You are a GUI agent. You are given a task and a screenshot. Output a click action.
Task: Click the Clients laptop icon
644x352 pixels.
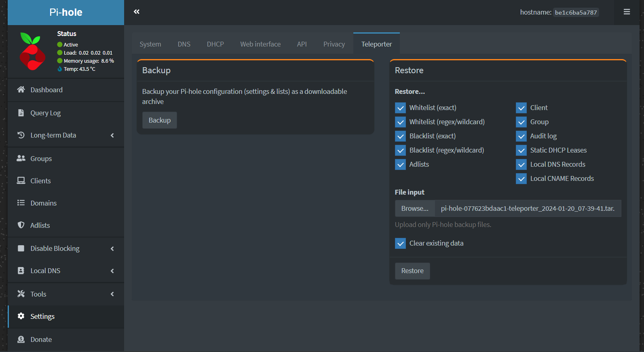click(21, 180)
